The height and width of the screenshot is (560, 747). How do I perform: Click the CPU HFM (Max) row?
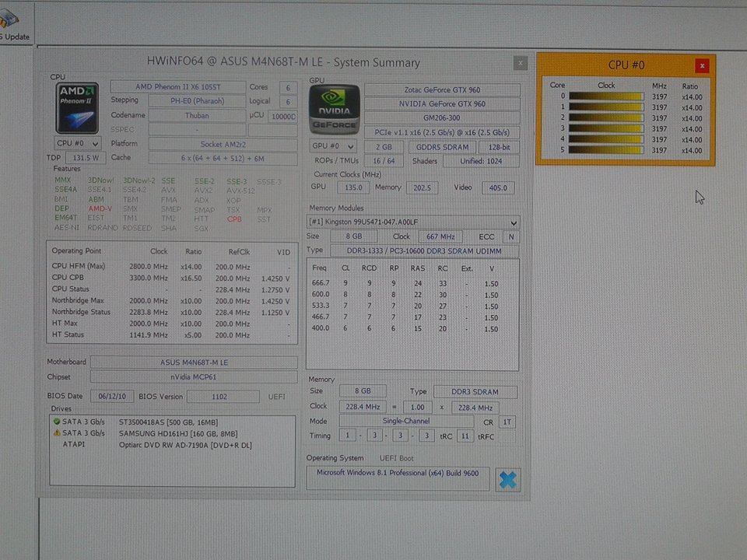click(171, 266)
